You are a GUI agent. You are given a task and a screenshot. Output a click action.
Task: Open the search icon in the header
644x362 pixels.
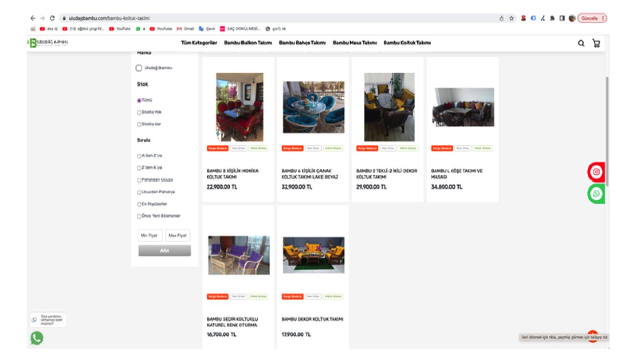pyautogui.click(x=581, y=43)
